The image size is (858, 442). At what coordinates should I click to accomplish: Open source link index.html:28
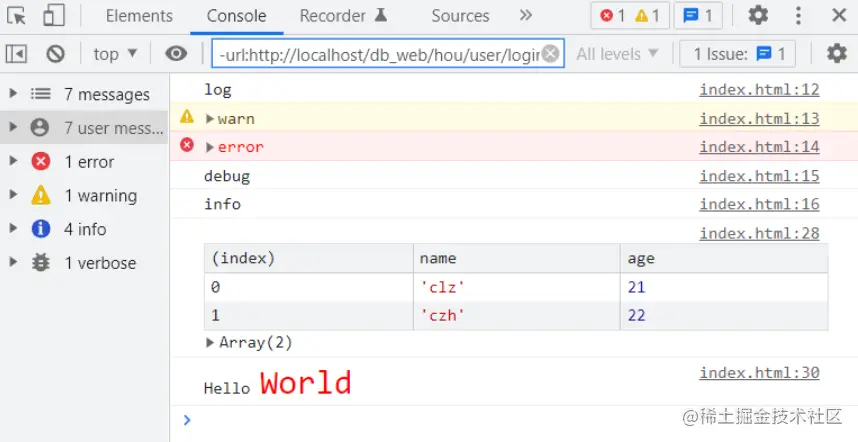pyautogui.click(x=760, y=234)
